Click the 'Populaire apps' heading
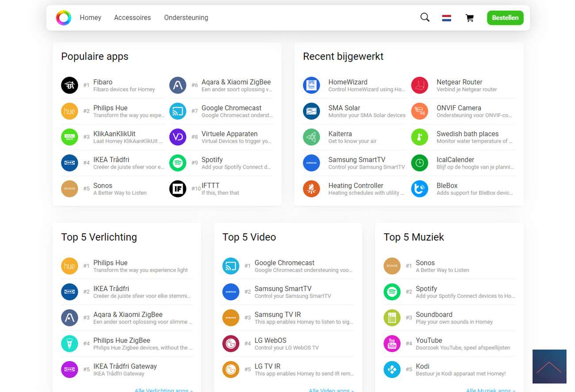 pos(95,56)
